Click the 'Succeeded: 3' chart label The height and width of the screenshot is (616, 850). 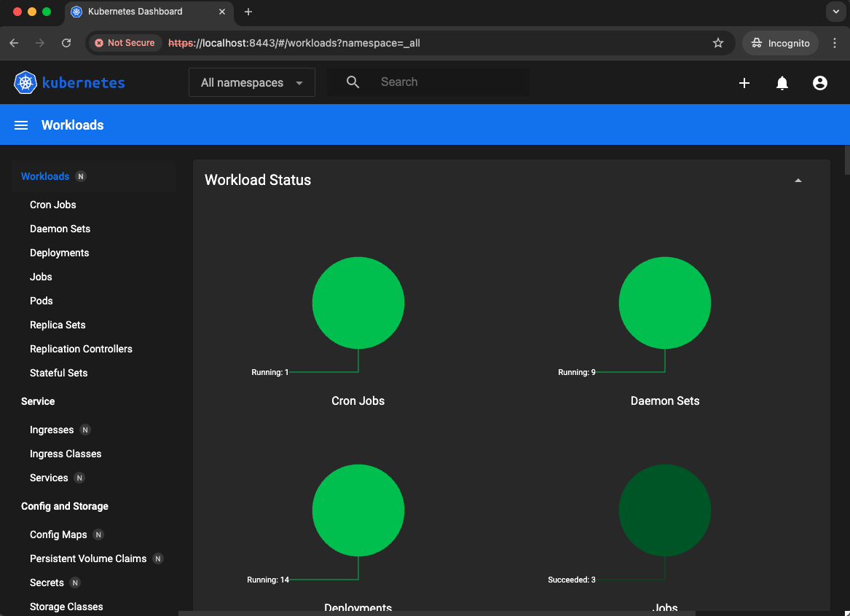[571, 580]
